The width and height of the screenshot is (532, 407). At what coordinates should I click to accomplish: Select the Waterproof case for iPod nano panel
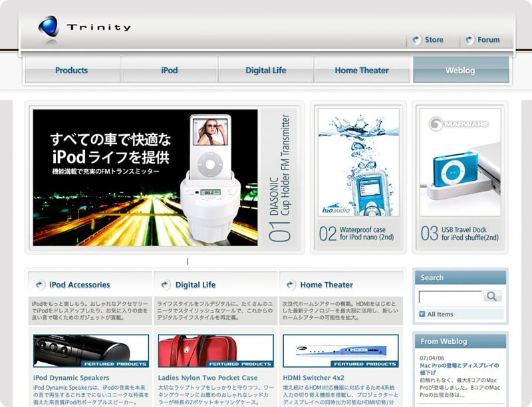click(x=358, y=177)
